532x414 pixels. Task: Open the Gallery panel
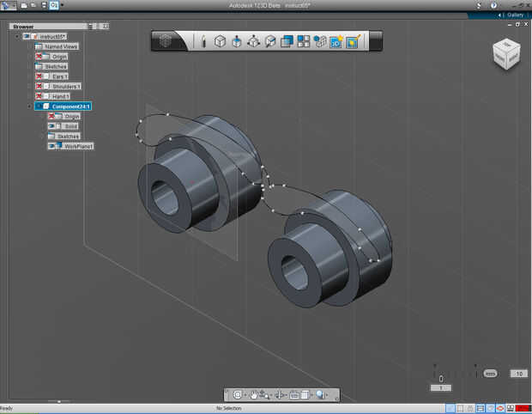pyautogui.click(x=514, y=15)
